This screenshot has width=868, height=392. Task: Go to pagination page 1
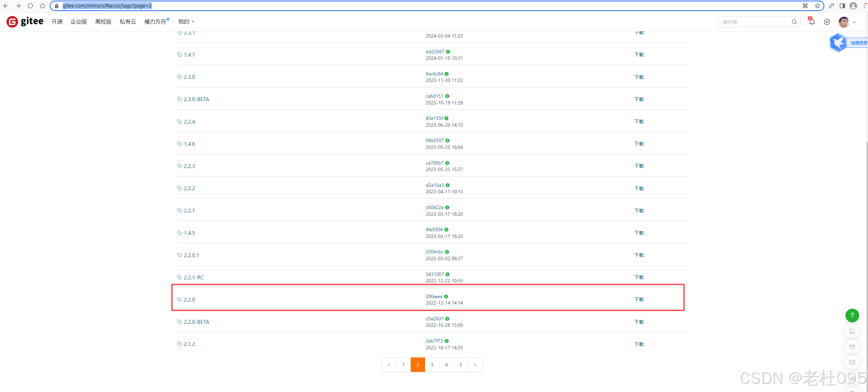click(403, 365)
